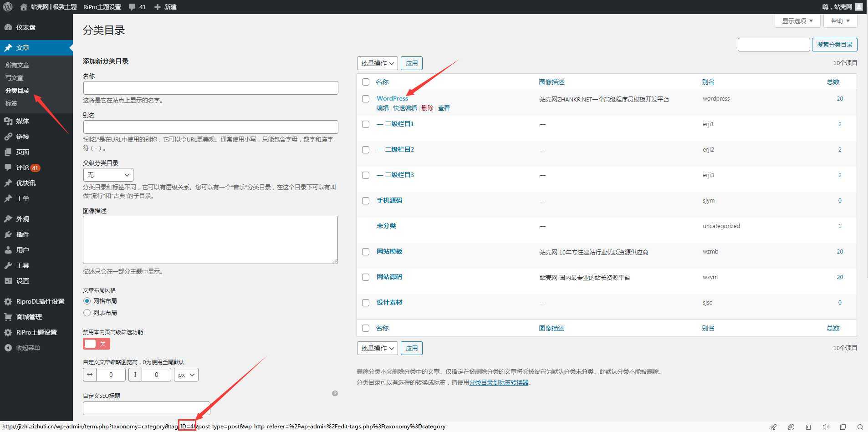Click the help question mark icon near SEO标题
868x432 pixels.
[x=335, y=393]
